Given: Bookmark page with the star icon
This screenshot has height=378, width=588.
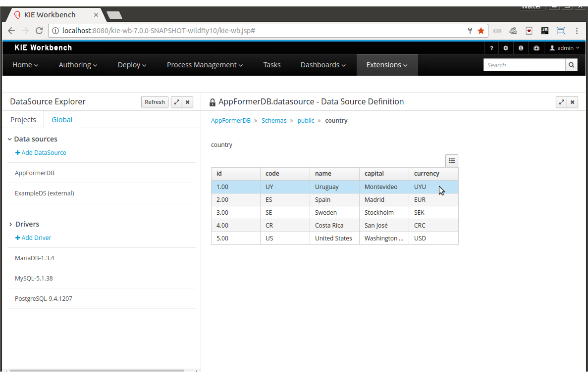Looking at the screenshot, I should (x=481, y=31).
